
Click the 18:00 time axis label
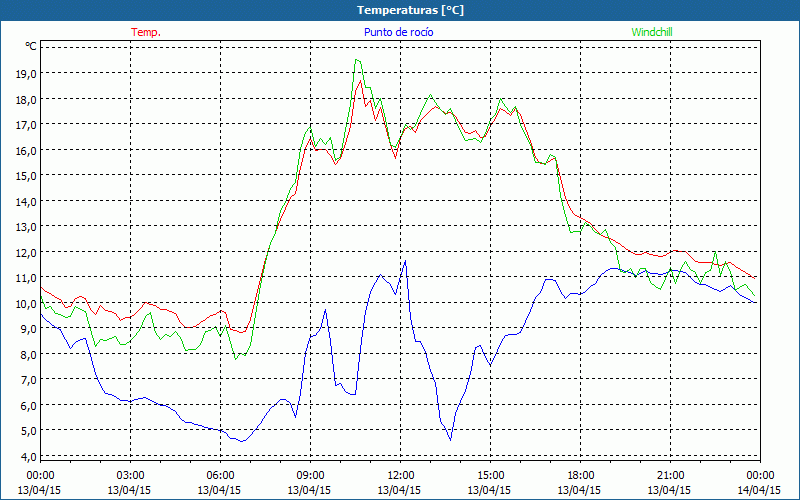click(x=581, y=476)
